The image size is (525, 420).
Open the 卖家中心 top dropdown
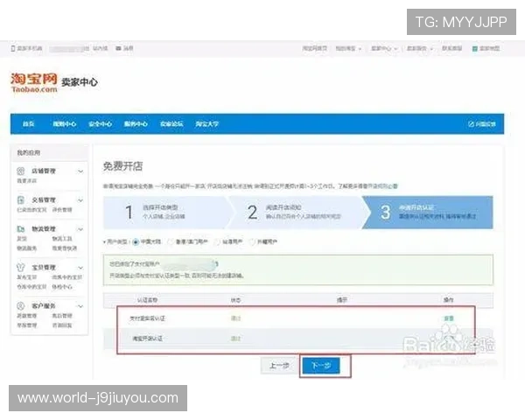pyautogui.click(x=384, y=49)
